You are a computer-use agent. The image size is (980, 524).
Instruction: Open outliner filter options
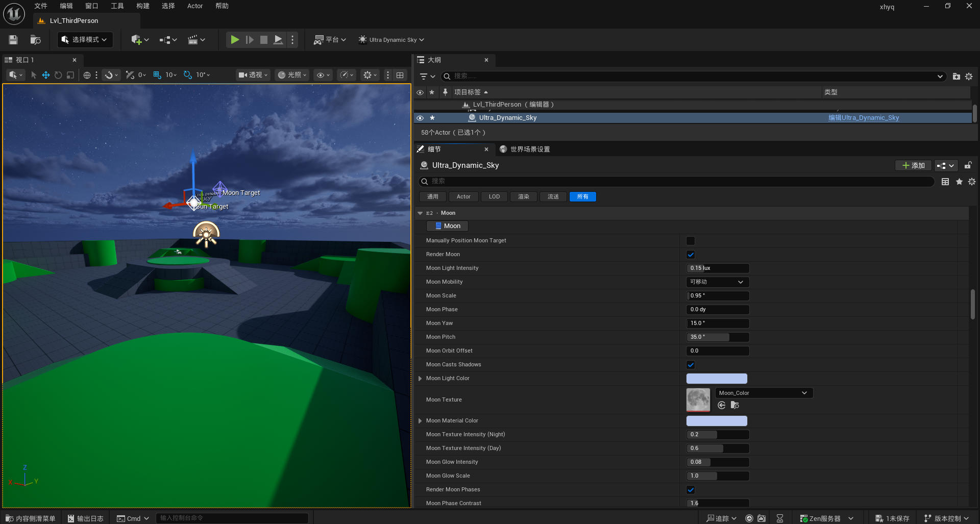tap(427, 77)
